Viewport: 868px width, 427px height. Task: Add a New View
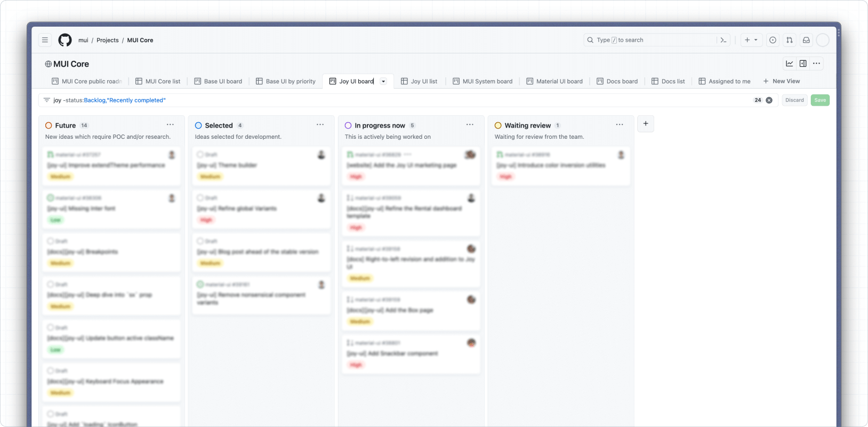[x=781, y=81]
